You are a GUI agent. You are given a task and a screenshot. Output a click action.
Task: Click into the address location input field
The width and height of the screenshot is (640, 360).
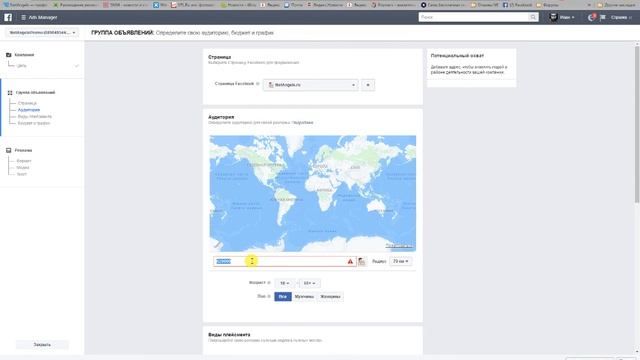[284, 261]
